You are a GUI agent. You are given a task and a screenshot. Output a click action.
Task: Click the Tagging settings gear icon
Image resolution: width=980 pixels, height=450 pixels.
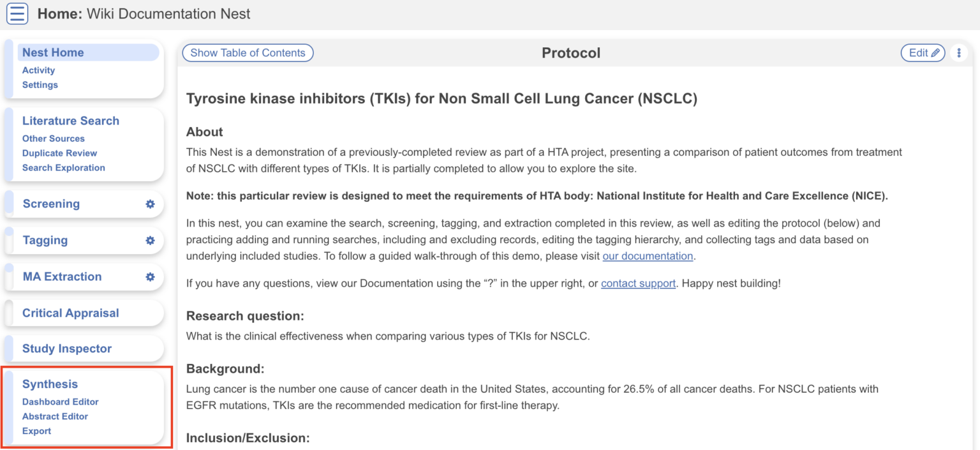(x=150, y=241)
